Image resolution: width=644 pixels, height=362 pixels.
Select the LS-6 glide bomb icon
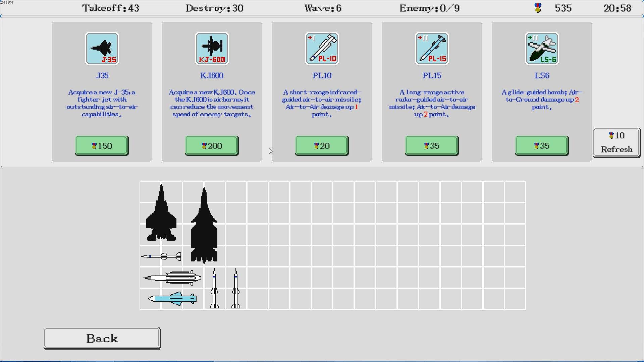click(x=541, y=48)
